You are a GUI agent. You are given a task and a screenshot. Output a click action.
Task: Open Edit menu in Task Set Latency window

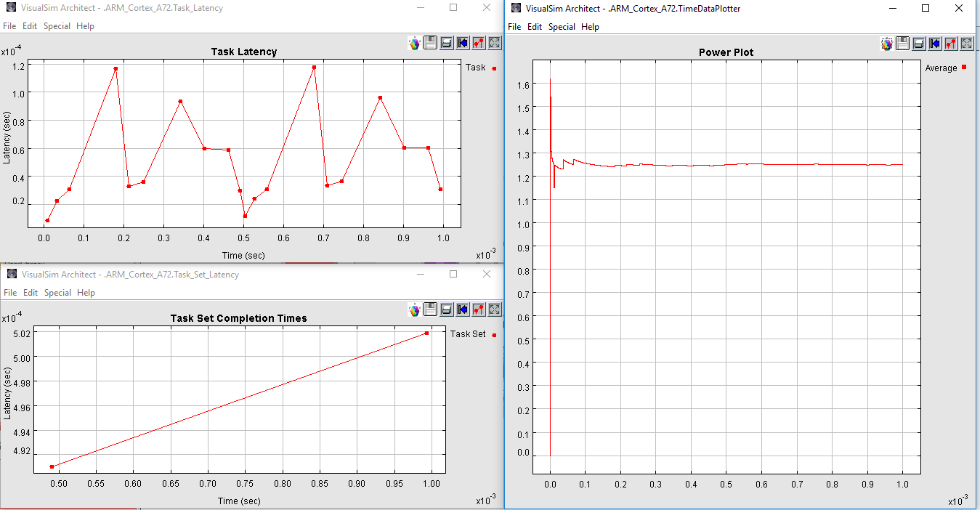tap(30, 293)
